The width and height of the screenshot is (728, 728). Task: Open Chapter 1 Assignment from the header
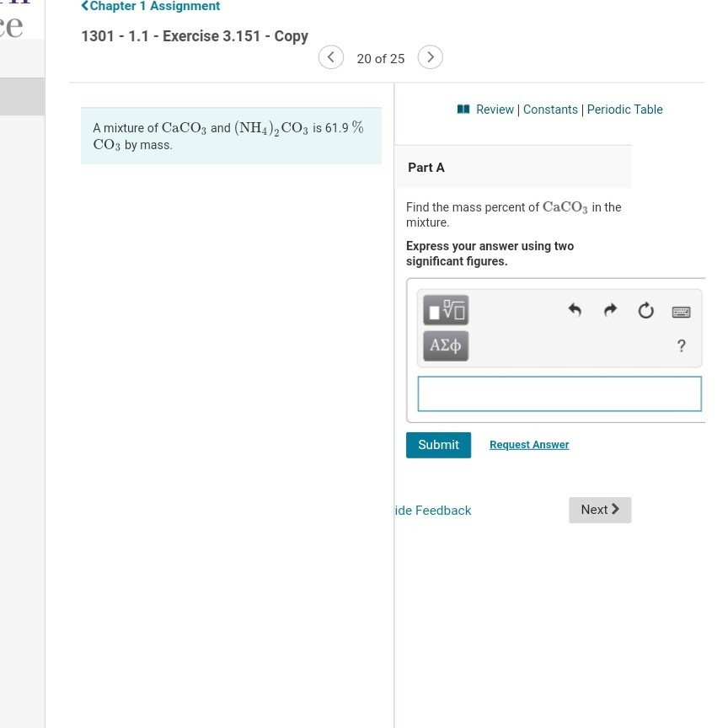154,5
